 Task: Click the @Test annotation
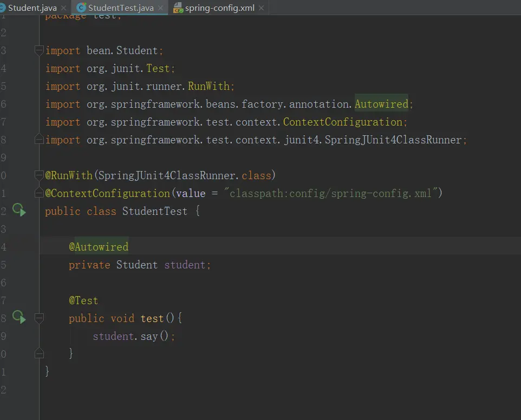point(83,300)
